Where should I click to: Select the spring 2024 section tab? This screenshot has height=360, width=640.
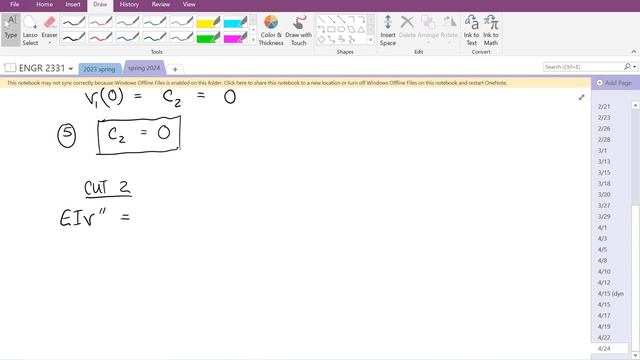(x=144, y=68)
